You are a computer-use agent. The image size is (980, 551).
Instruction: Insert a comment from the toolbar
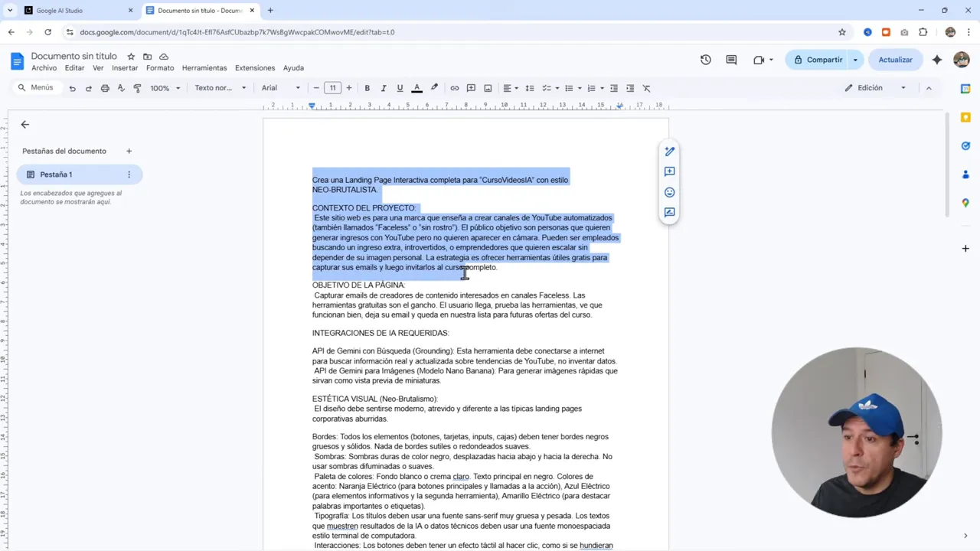click(471, 87)
